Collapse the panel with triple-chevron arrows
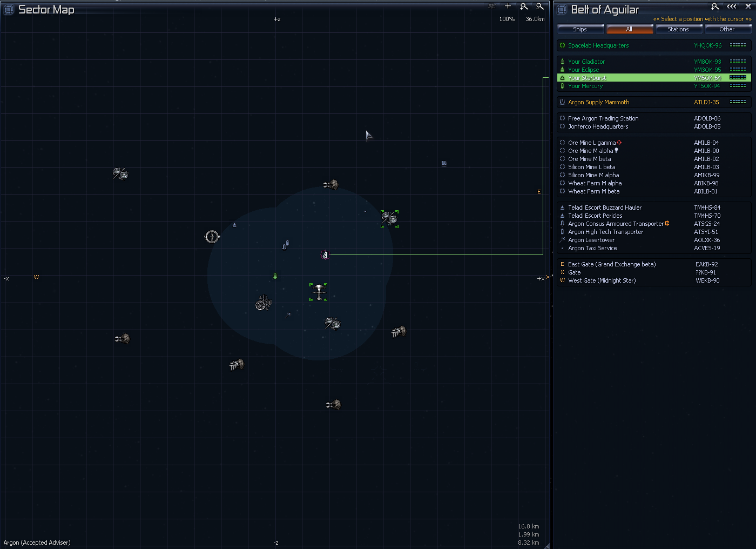This screenshot has height=549, width=756. click(732, 6)
